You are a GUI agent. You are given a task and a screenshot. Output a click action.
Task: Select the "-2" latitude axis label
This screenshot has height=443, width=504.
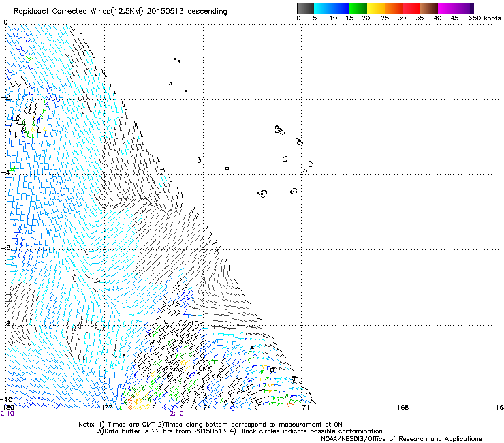(5, 97)
